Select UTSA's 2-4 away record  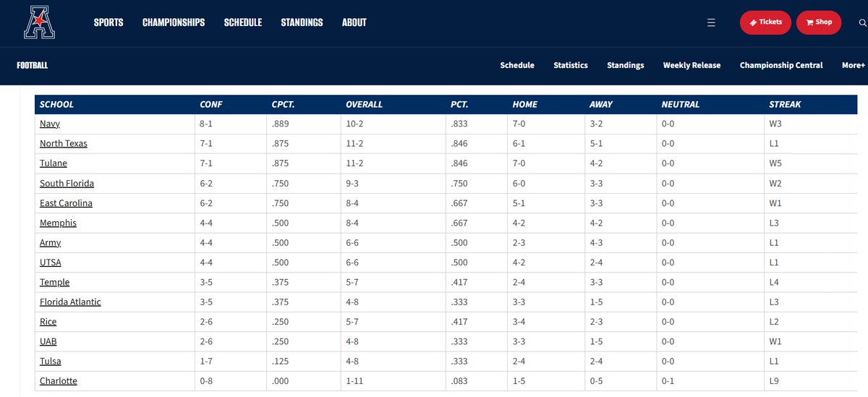point(596,262)
